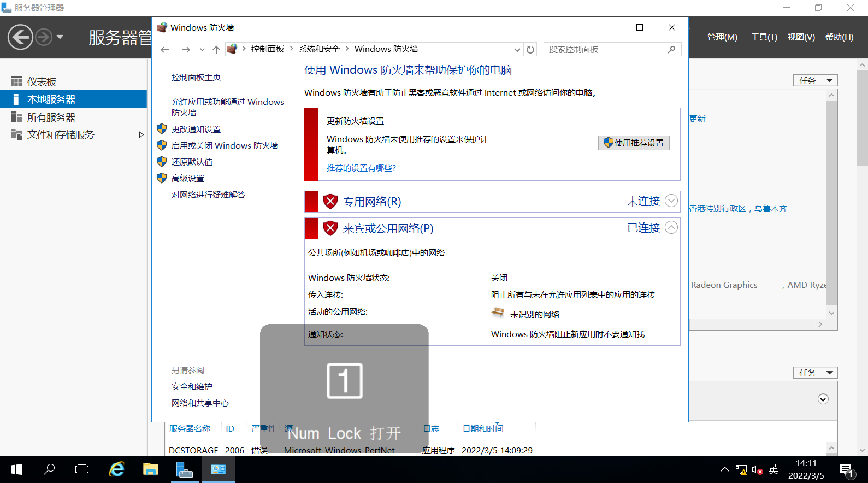Sort events by 服务器名称 column header
The height and width of the screenshot is (483, 868).
point(190,429)
